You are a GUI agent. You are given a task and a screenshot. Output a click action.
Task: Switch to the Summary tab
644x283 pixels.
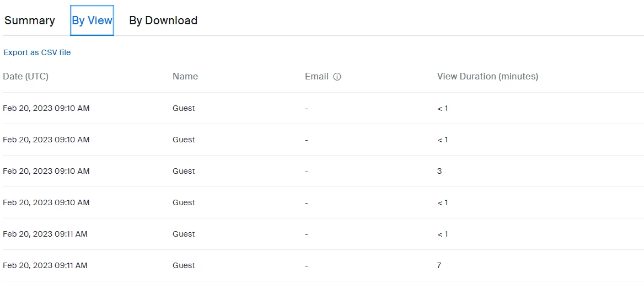point(30,20)
